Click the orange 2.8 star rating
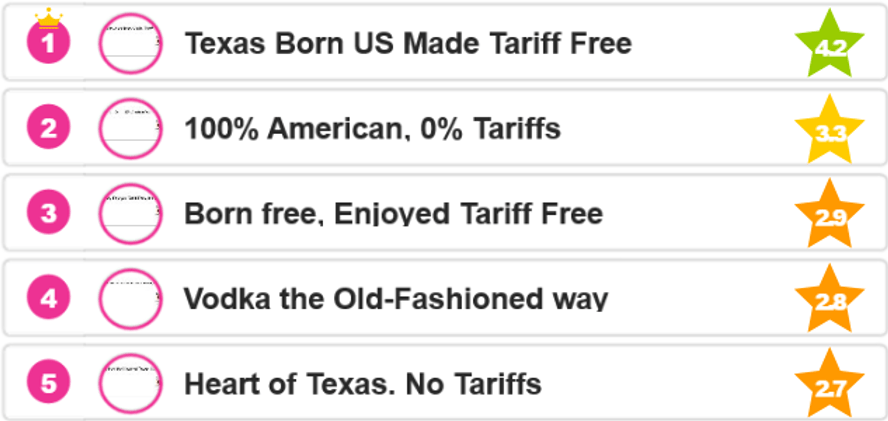888x421 pixels. (x=829, y=301)
